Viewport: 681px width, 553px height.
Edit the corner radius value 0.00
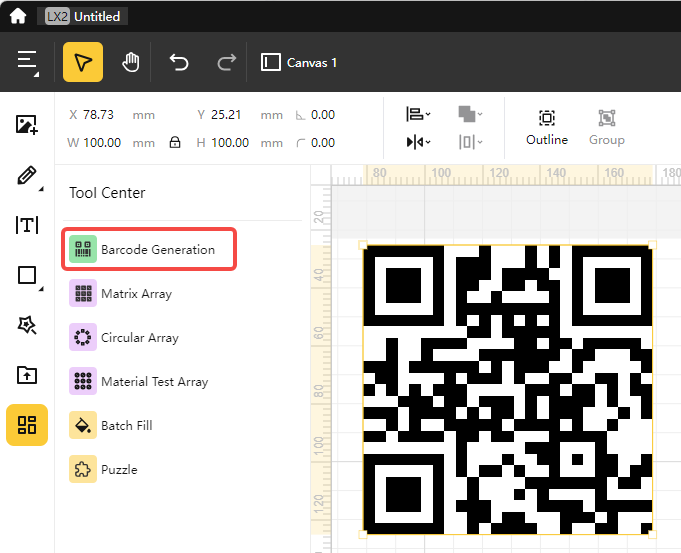point(323,142)
